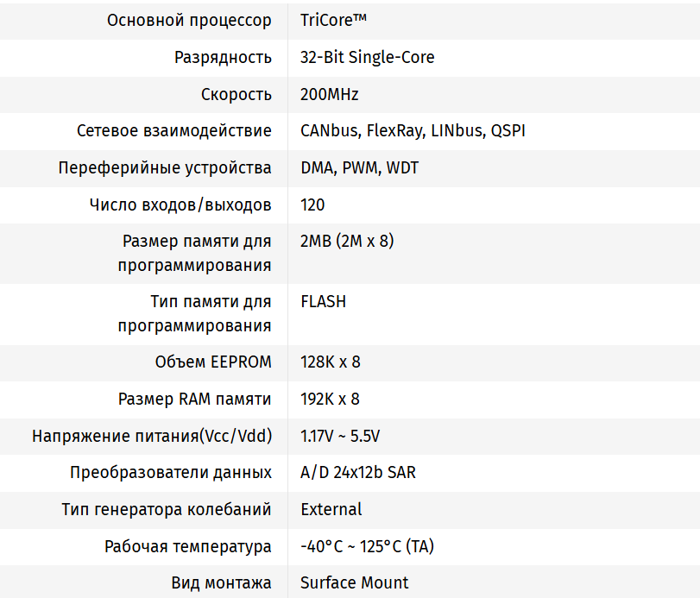The width and height of the screenshot is (700, 598).
Task: Click the "Surface Mount" value
Action: (x=354, y=582)
